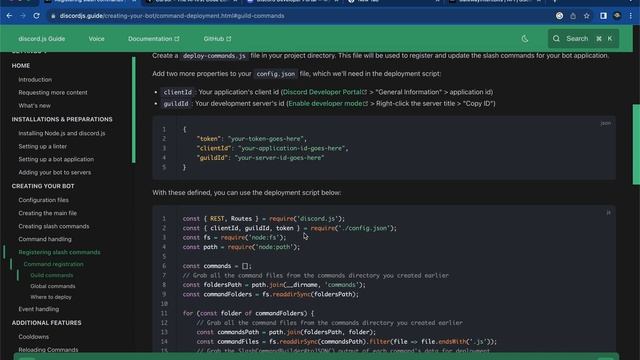Switch to the second browser tab

tap(191, 1)
